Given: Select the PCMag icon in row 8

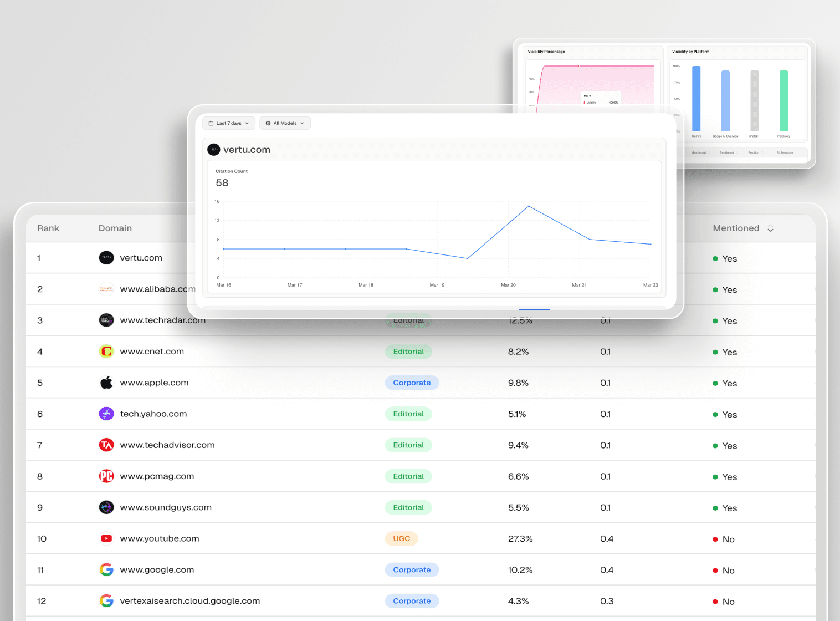Looking at the screenshot, I should point(106,476).
